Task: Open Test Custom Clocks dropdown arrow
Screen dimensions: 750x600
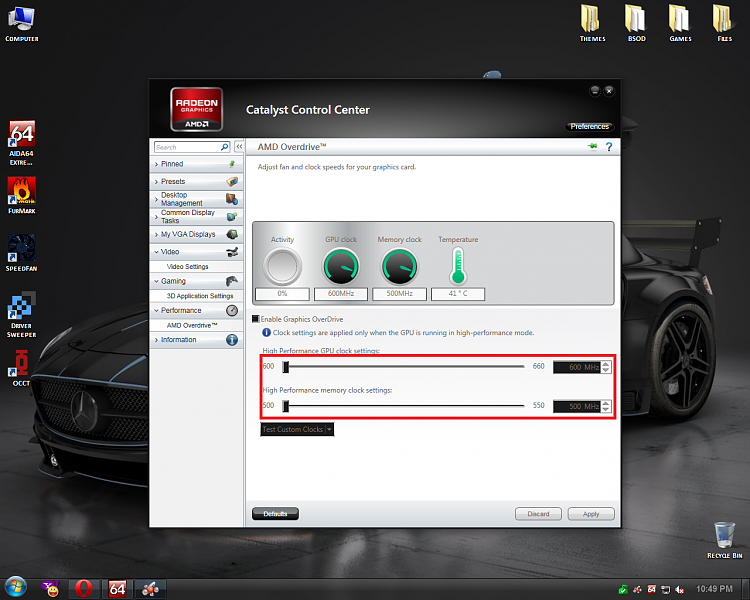Action: click(329, 429)
